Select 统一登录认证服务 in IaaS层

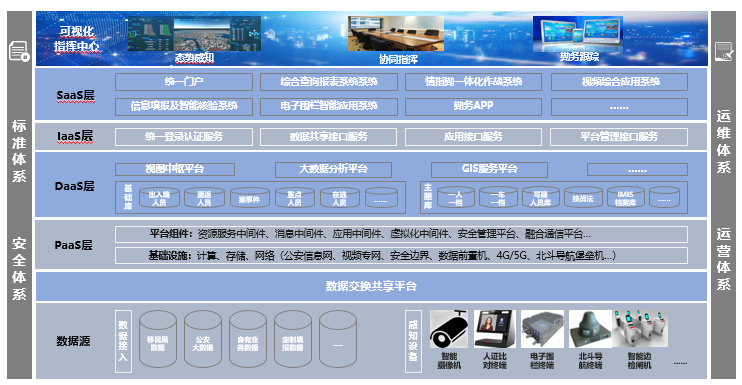tap(184, 137)
